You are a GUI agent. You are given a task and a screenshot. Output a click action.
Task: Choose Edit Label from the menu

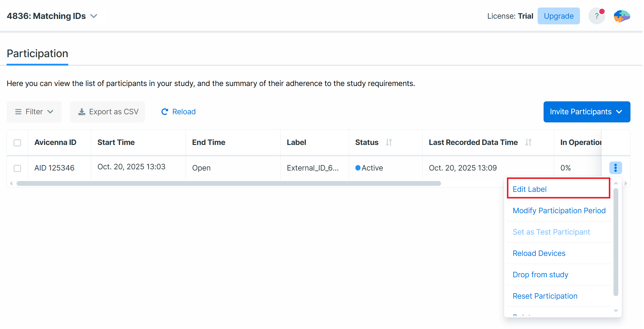tap(529, 189)
